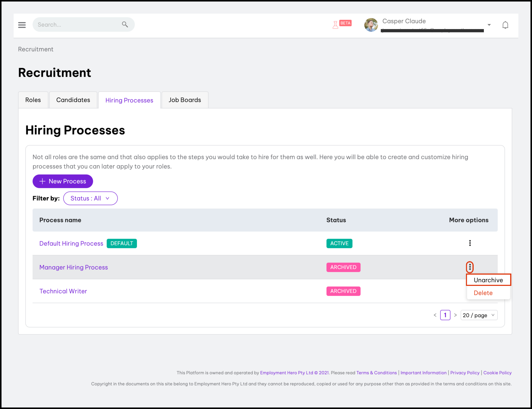Click the search magnifier icon
532x409 pixels.
click(125, 24)
